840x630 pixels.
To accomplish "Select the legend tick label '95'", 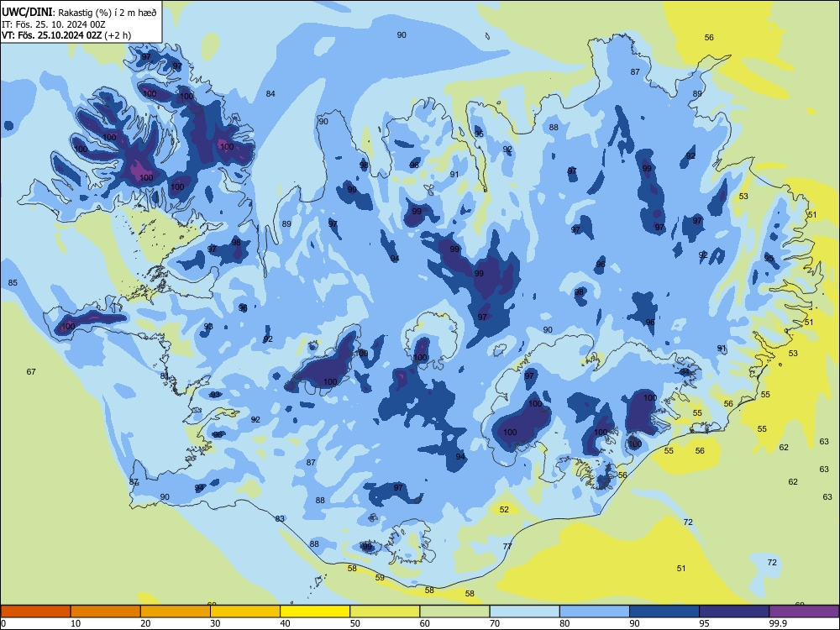I will 704,623.
